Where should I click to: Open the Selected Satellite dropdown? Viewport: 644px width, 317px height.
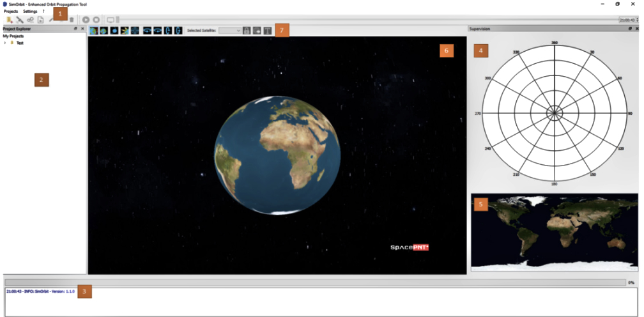(x=230, y=30)
